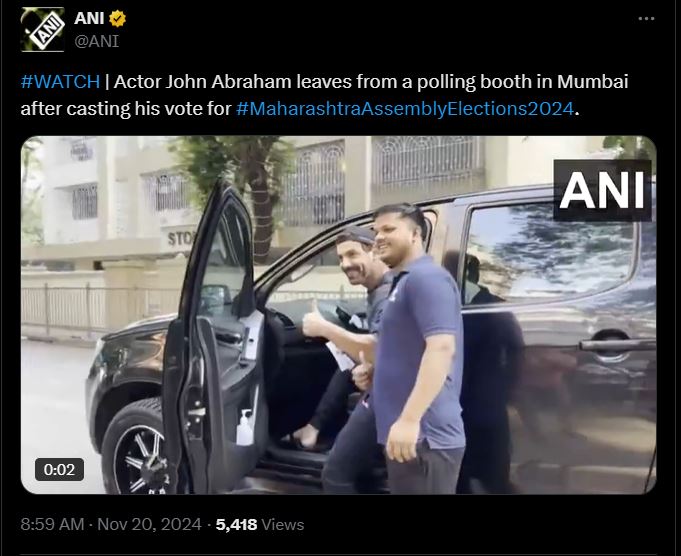Play the video by clicking the open car door

(x=214, y=339)
